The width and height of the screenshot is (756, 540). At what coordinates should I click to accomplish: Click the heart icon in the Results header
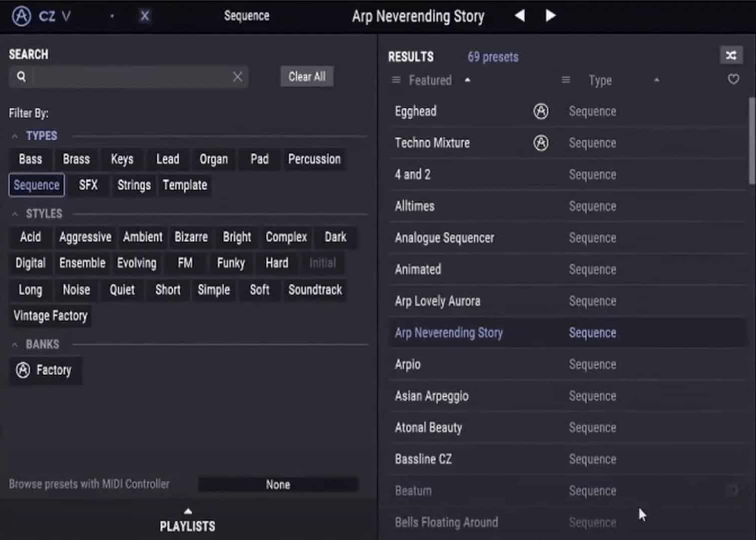pos(733,79)
